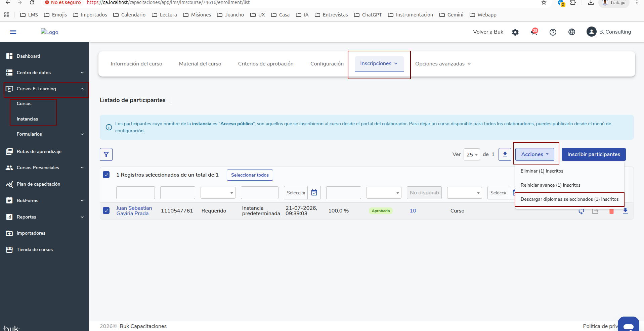This screenshot has height=331, width=644.
Task: Expand the Reportes sidebar section
Action: click(44, 217)
